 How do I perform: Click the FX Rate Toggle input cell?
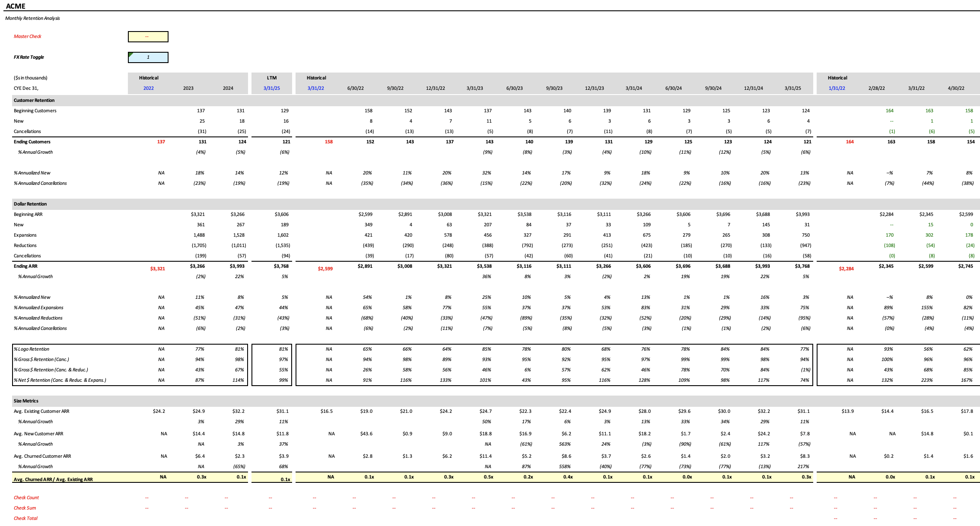pos(148,57)
